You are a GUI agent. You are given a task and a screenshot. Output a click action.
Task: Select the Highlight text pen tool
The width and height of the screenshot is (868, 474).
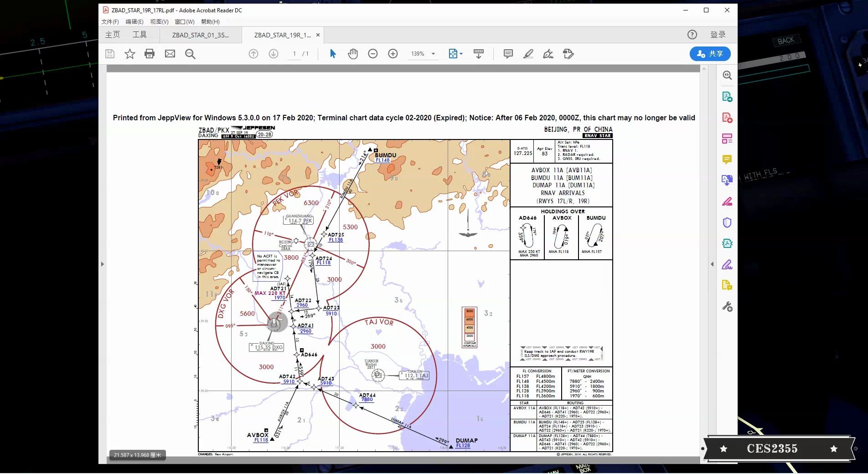pyautogui.click(x=528, y=54)
